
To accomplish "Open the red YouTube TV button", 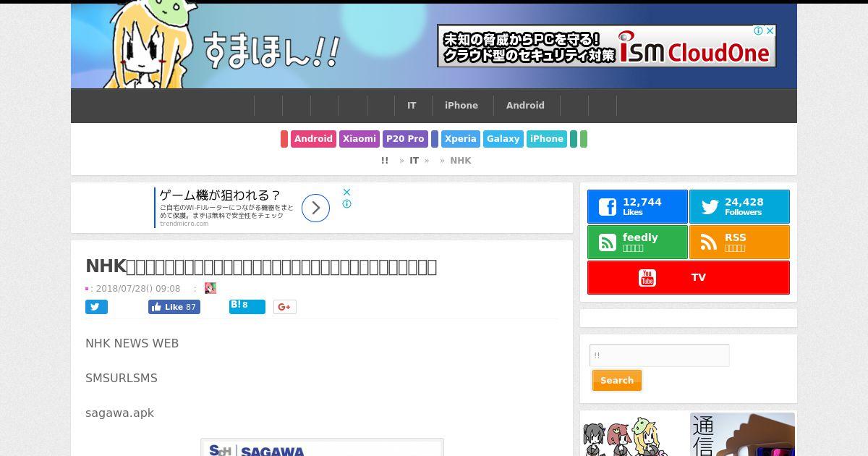I will (x=689, y=278).
